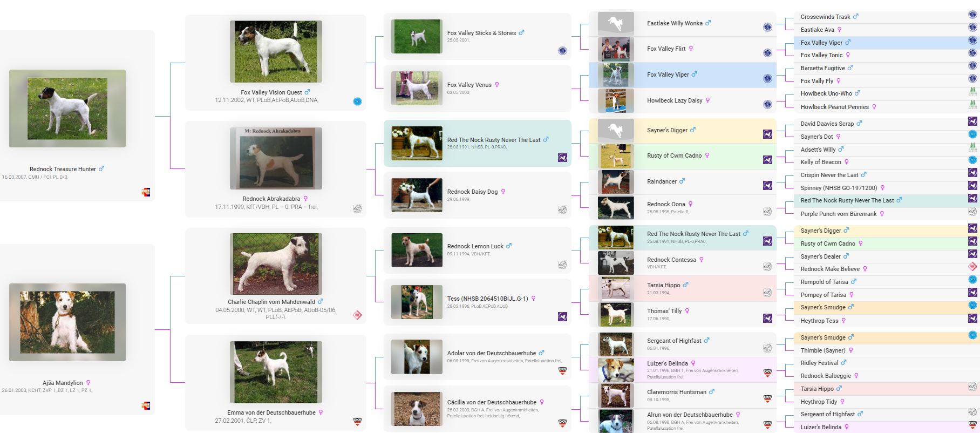Image resolution: width=980 pixels, height=433 pixels.
Task: Open Ajša Mandylion's dog photo
Action: (x=67, y=322)
